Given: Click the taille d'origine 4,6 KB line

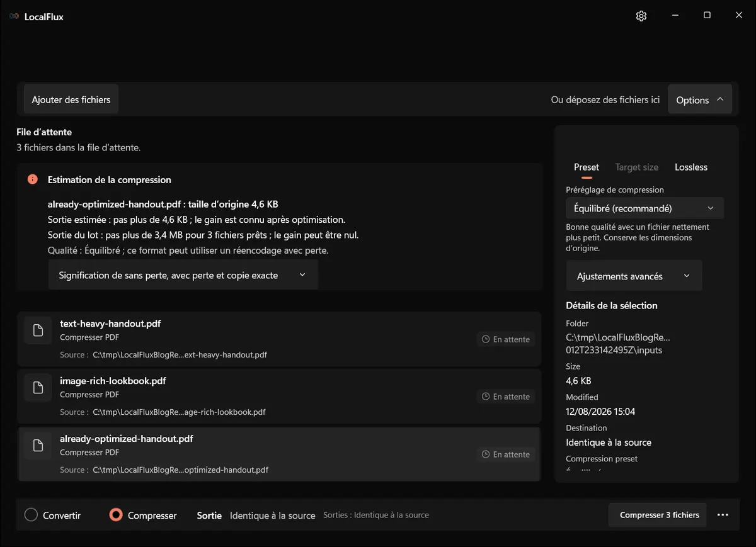Looking at the screenshot, I should 163,204.
